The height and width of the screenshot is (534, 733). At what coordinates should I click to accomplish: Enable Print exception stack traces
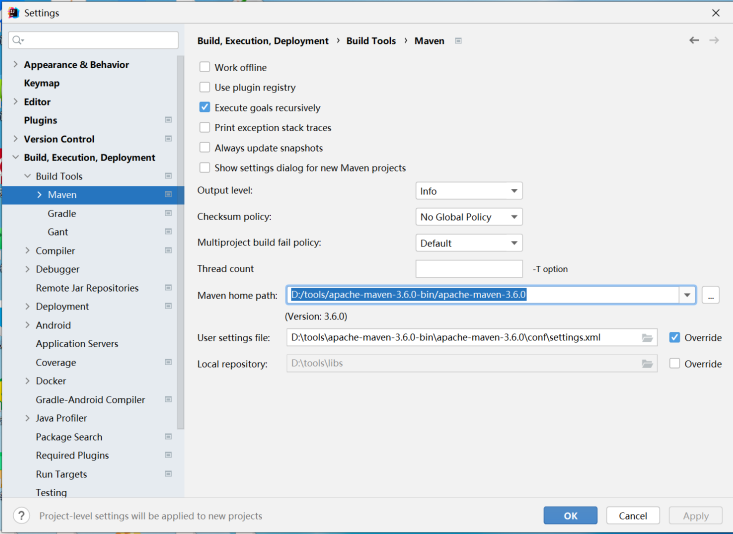[205, 127]
